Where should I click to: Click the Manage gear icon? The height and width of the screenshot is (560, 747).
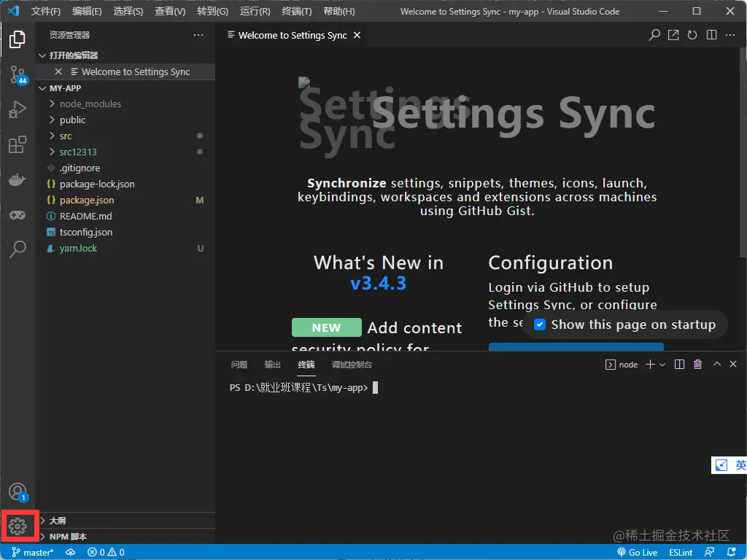pos(18,526)
